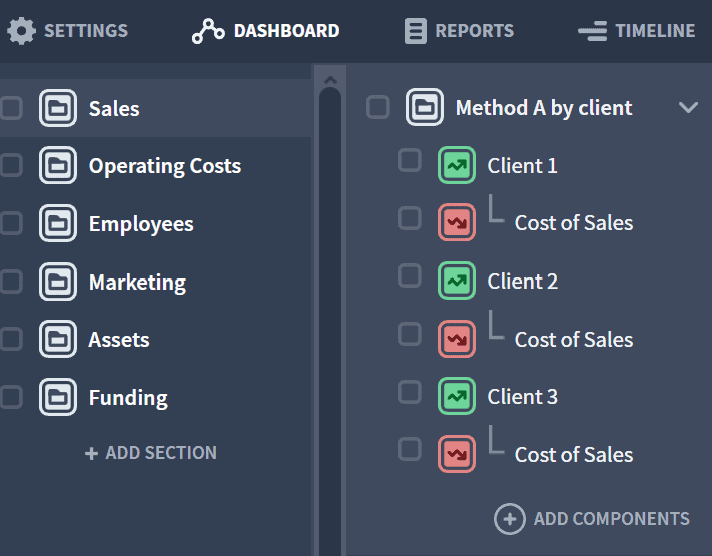The image size is (712, 556).
Task: Open the Client 2 component label
Action: coord(522,281)
